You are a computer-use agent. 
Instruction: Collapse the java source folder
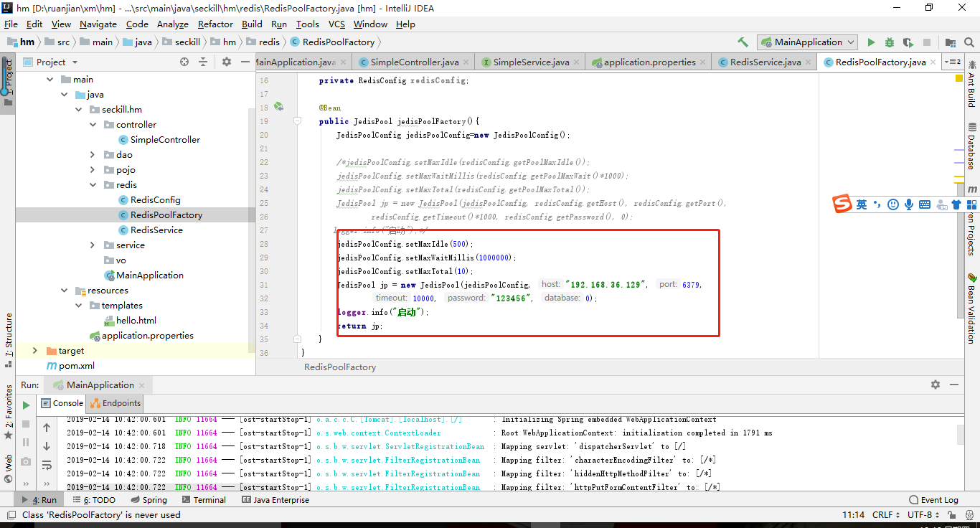tap(64, 95)
